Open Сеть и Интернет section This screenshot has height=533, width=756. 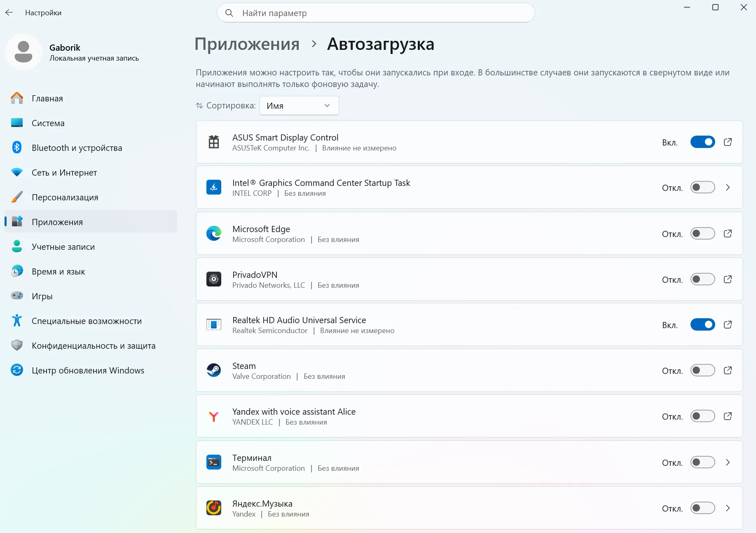click(x=91, y=173)
